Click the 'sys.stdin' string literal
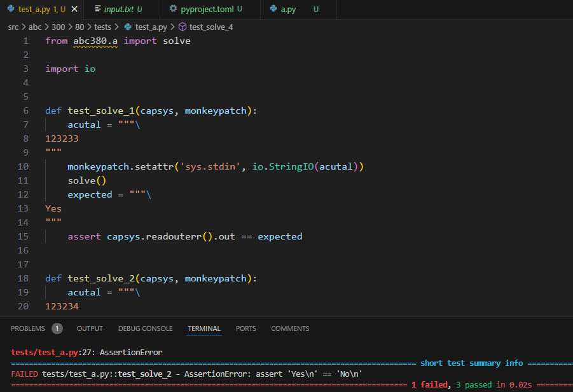 point(210,166)
